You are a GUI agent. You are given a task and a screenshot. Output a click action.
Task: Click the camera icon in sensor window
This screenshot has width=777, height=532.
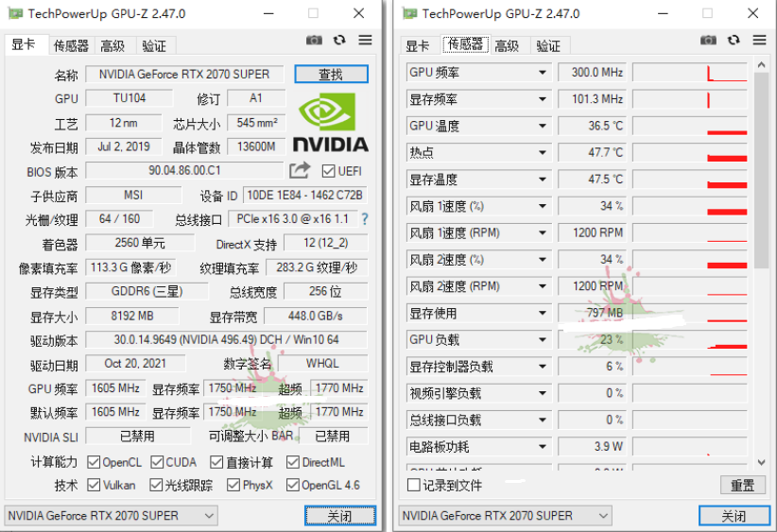(x=708, y=40)
